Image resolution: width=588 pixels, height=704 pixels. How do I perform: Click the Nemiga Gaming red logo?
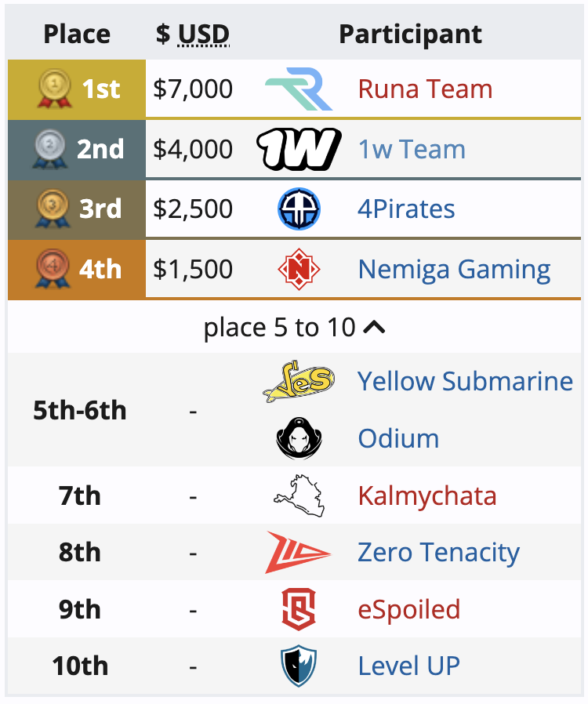[x=299, y=269]
